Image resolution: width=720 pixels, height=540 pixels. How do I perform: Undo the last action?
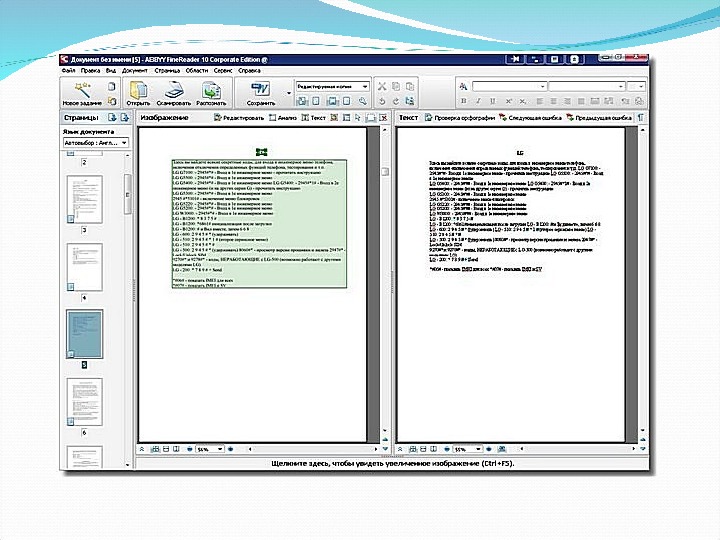pos(382,101)
